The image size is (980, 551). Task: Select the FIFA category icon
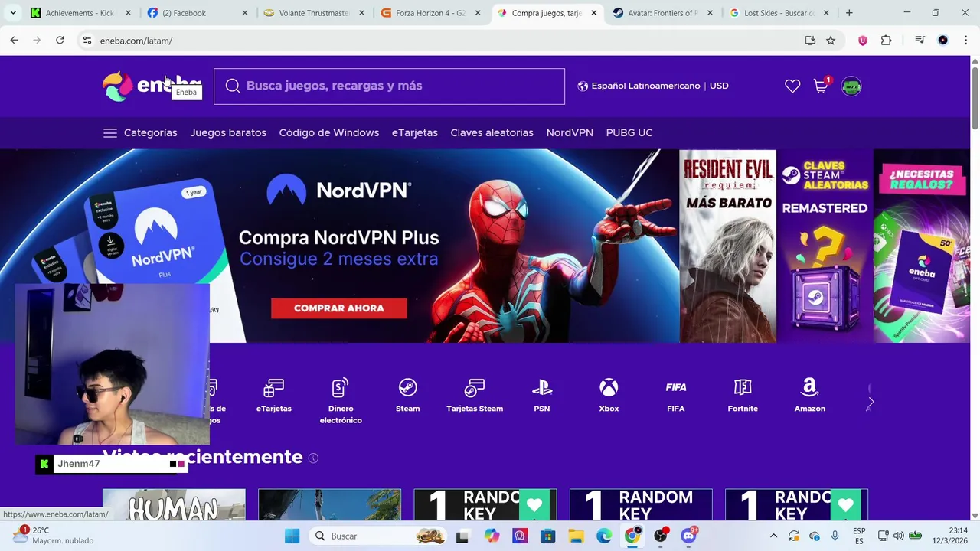pos(676,396)
